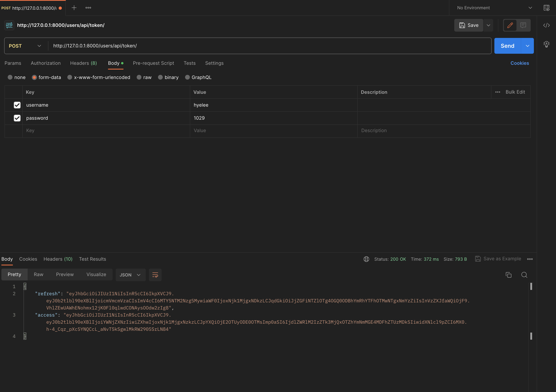
Task: Copy response body to clipboard
Action: pyautogui.click(x=508, y=275)
